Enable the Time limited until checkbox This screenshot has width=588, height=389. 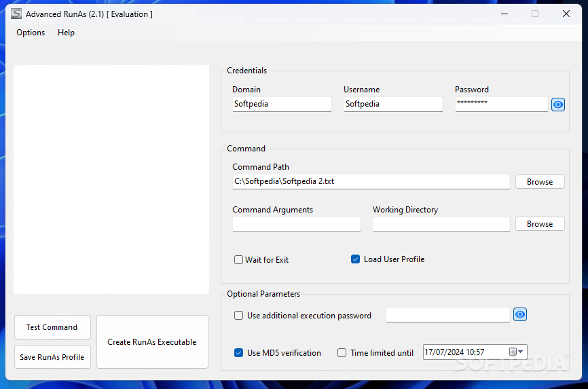coord(342,352)
